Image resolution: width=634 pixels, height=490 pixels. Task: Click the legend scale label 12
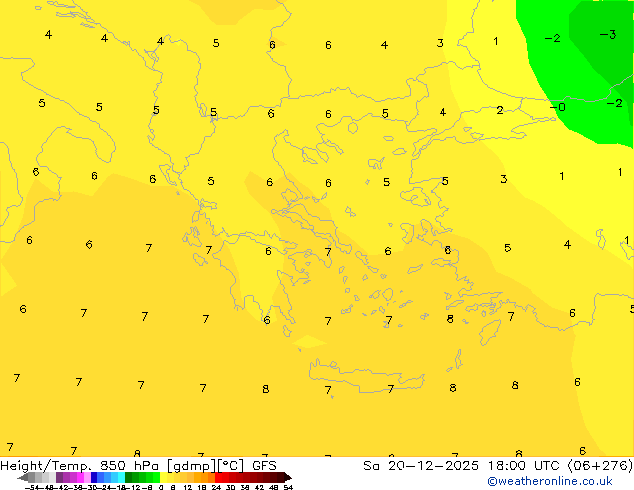click(x=188, y=487)
